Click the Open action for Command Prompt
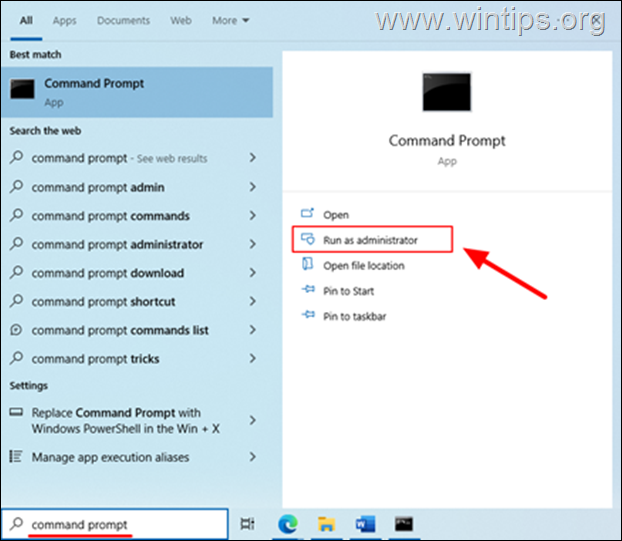This screenshot has width=622, height=541. tap(336, 215)
